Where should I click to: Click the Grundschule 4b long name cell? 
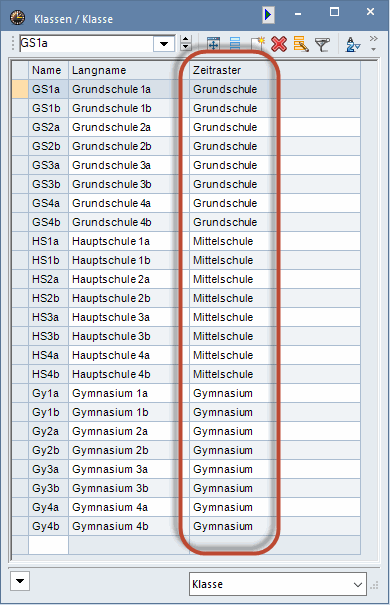[129, 222]
